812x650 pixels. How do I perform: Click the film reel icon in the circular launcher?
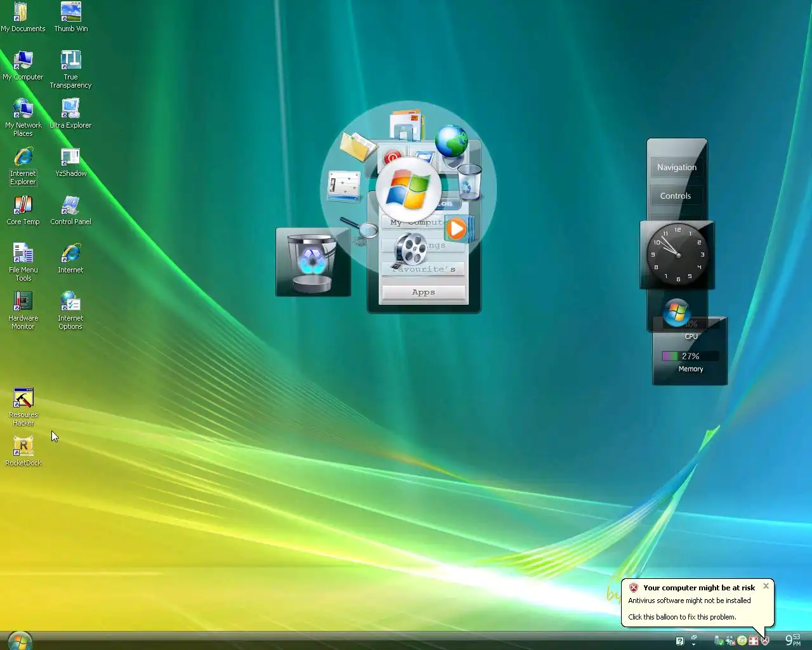[410, 249]
